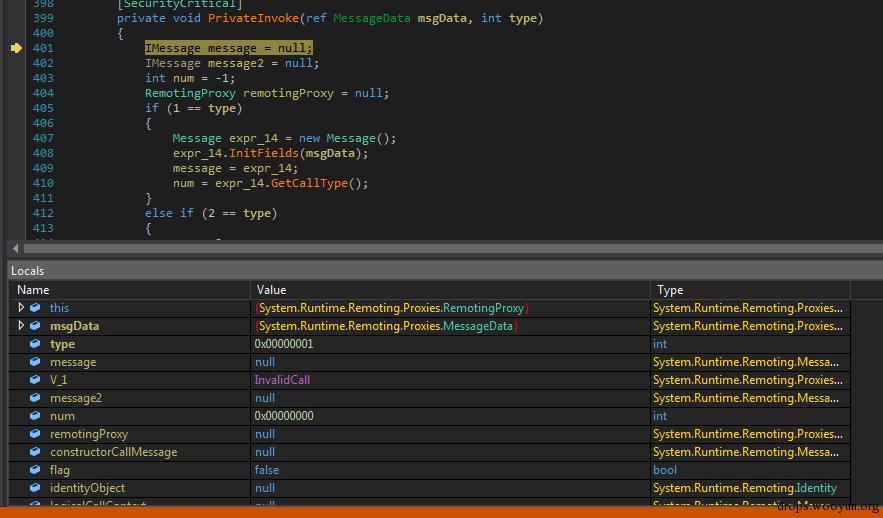This screenshot has height=518, width=883.
Task: Click the code editor horizontal scrollbar left arrow
Action: click(15, 247)
